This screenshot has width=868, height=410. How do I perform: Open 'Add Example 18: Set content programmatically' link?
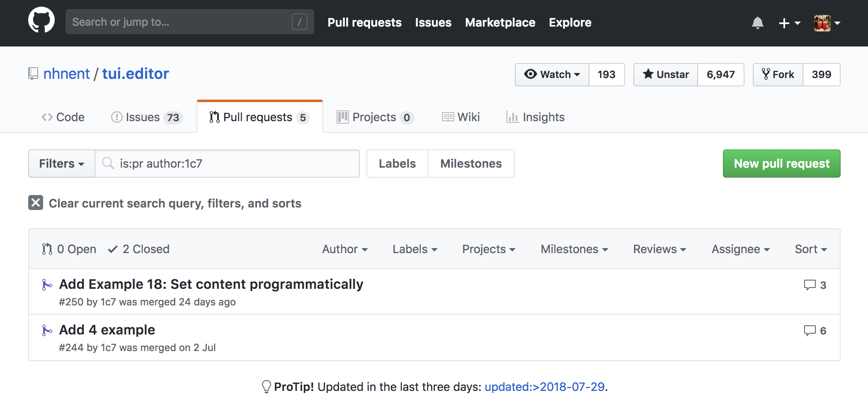211,284
